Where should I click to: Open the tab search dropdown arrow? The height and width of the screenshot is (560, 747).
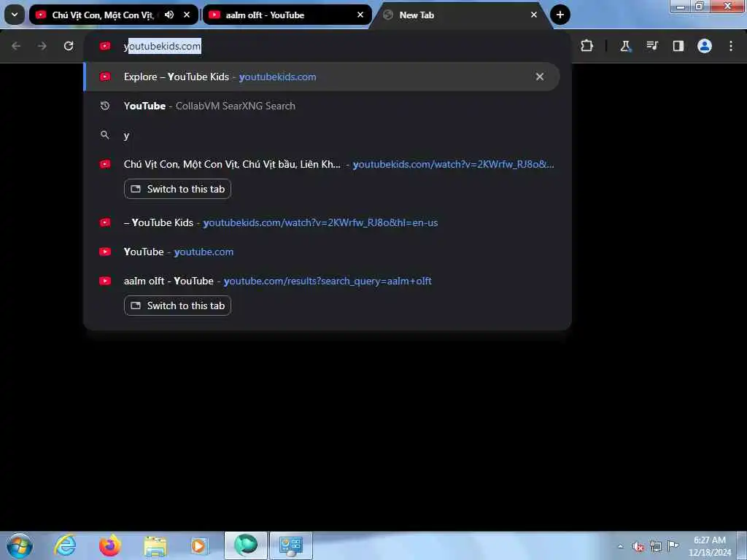pyautogui.click(x=15, y=15)
